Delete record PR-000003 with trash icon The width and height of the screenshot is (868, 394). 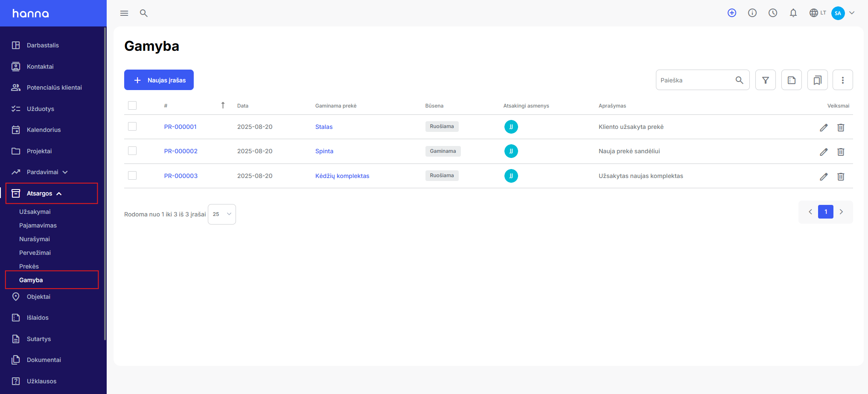[841, 177]
